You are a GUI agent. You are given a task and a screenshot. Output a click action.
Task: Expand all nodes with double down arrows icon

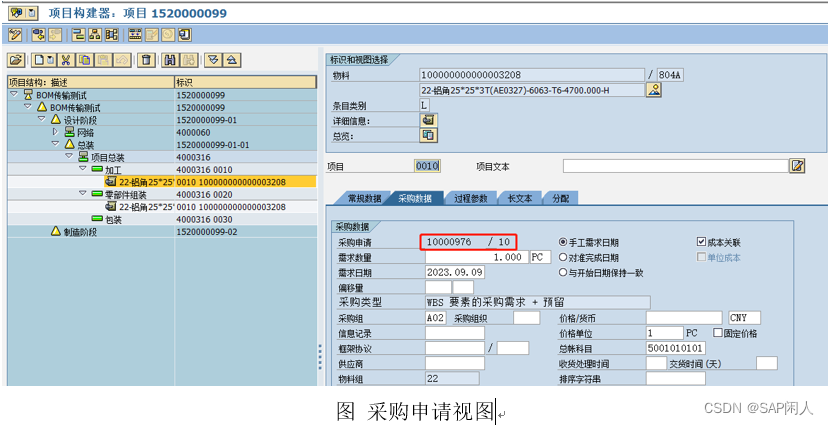pyautogui.click(x=213, y=60)
